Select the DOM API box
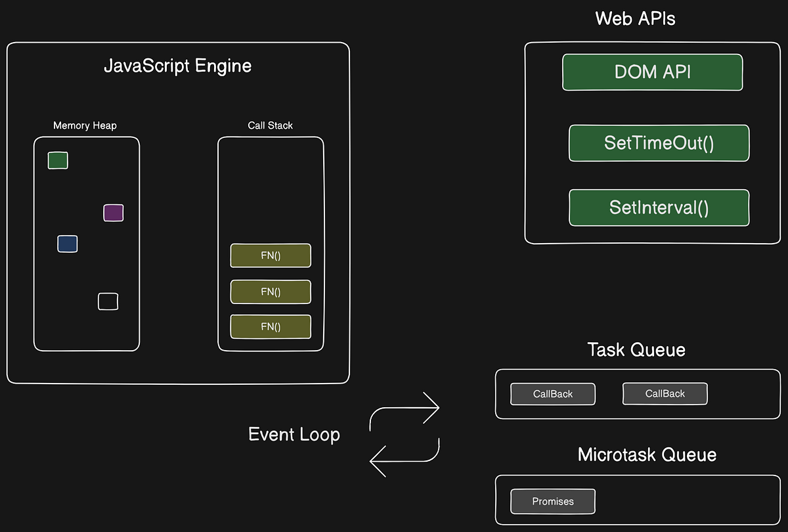 coord(652,72)
